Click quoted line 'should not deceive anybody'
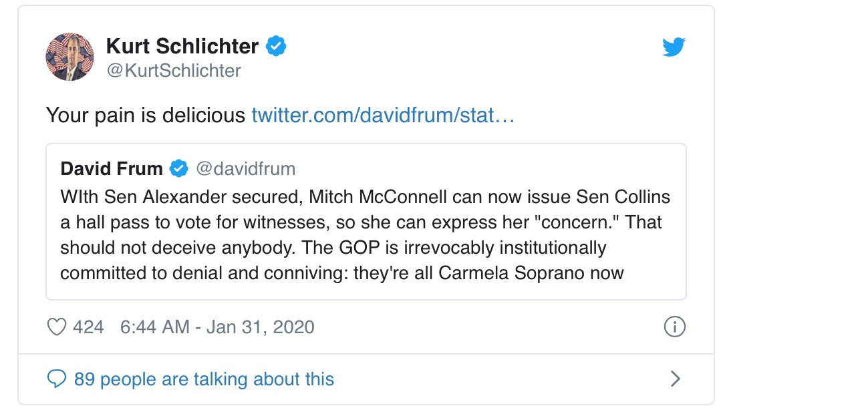The width and height of the screenshot is (868, 412). (333, 248)
